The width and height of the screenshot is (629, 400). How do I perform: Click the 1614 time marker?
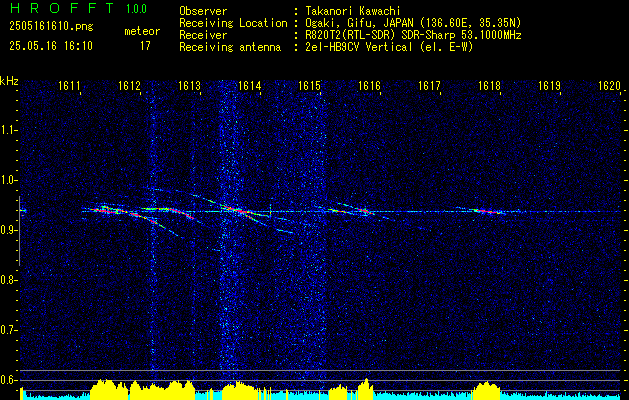(x=250, y=85)
